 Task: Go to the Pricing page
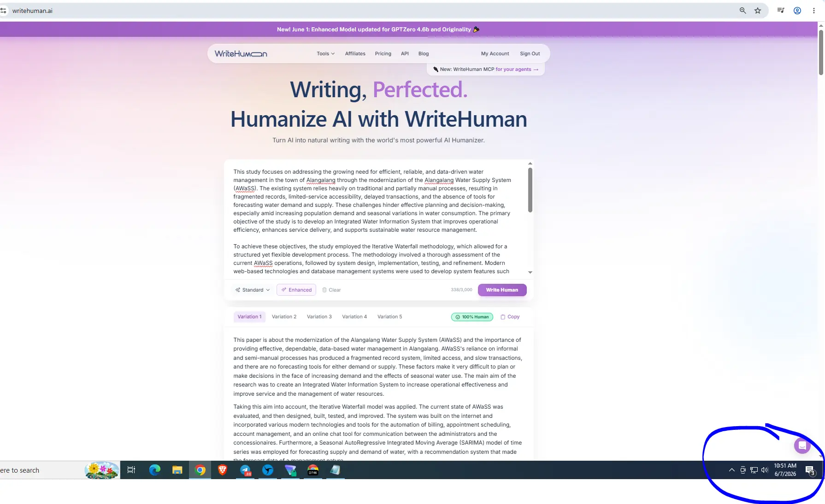pyautogui.click(x=383, y=54)
